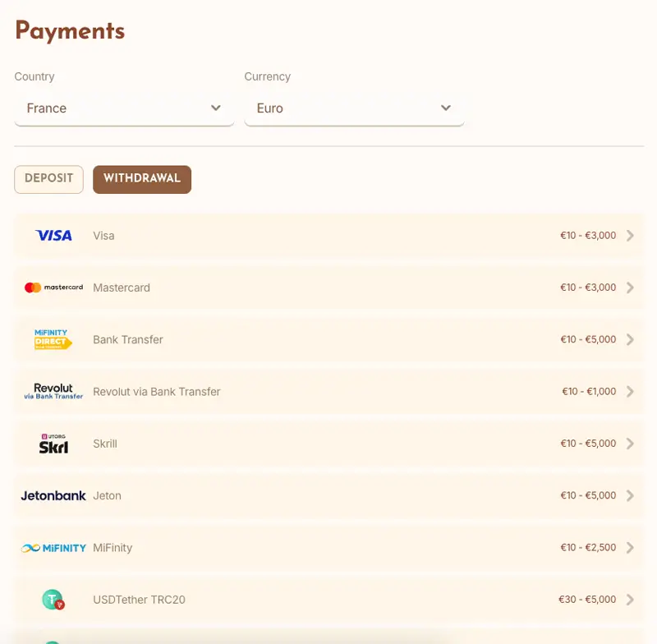Click the MiFinity €10 - €2,500 limit text
657x644 pixels.
588,548
